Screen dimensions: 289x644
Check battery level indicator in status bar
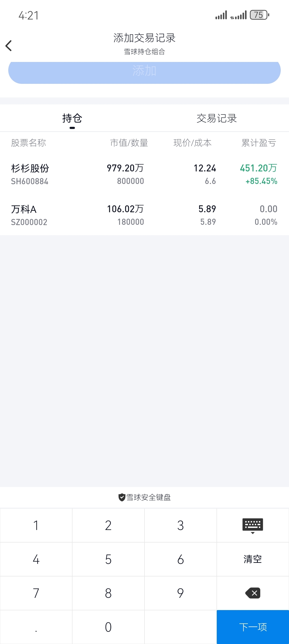259,15
